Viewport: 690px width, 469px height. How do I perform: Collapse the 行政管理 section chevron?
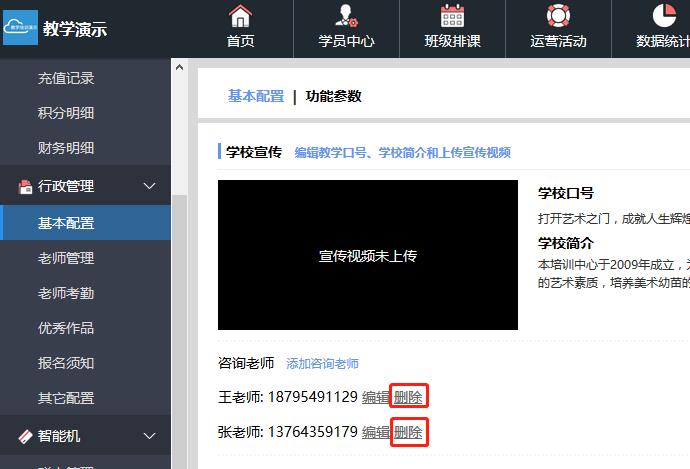pyautogui.click(x=150, y=186)
